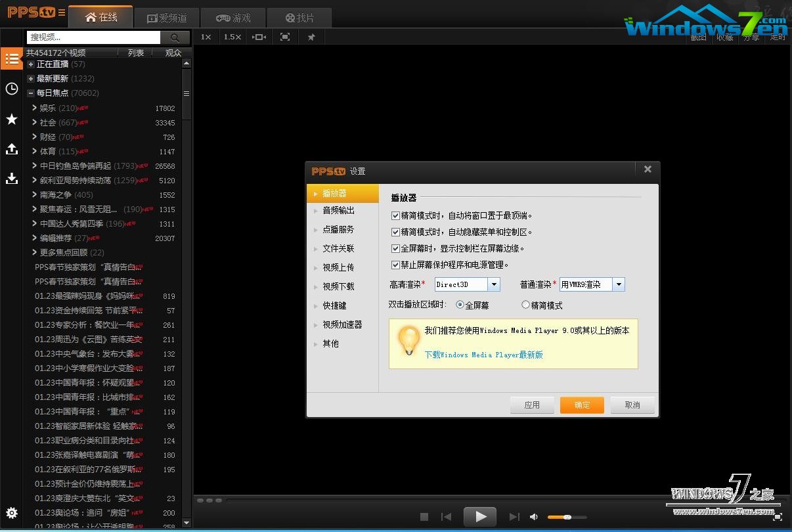This screenshot has height=532, width=792.
Task: Open settings gear icon at bottom left
Action: click(12, 513)
